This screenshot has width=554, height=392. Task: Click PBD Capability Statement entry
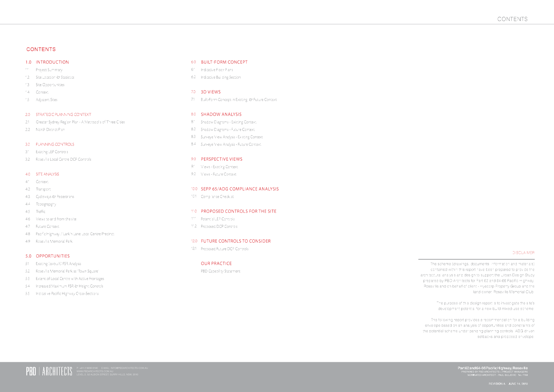click(220, 271)
